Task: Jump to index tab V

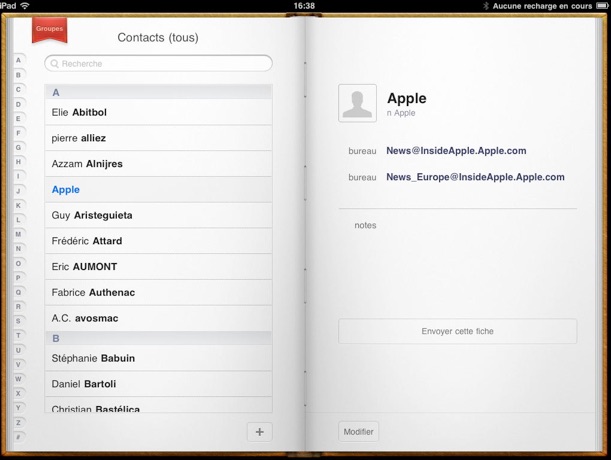Action: (18, 364)
